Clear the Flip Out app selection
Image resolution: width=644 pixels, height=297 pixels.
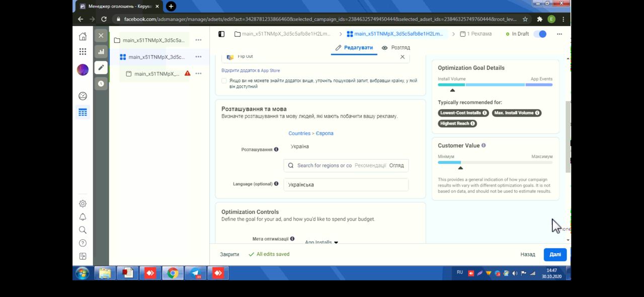point(403,57)
